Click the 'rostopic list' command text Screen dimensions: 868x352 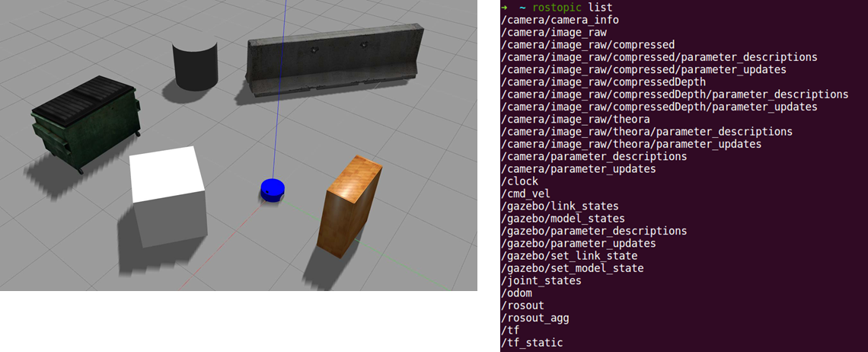coord(573,8)
